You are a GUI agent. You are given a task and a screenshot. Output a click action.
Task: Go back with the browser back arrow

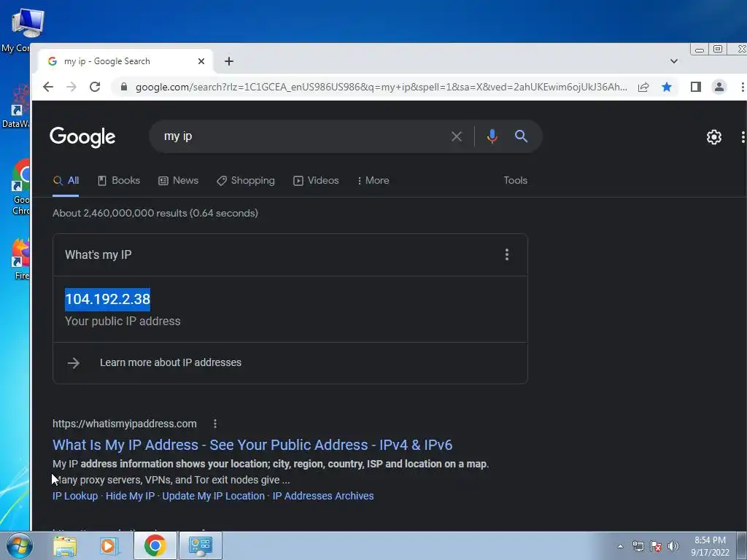click(x=48, y=87)
